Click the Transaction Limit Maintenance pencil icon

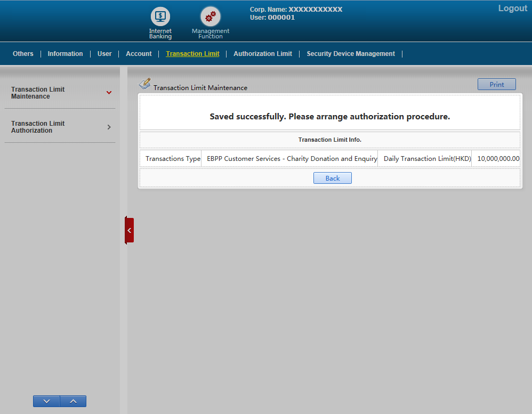click(144, 84)
